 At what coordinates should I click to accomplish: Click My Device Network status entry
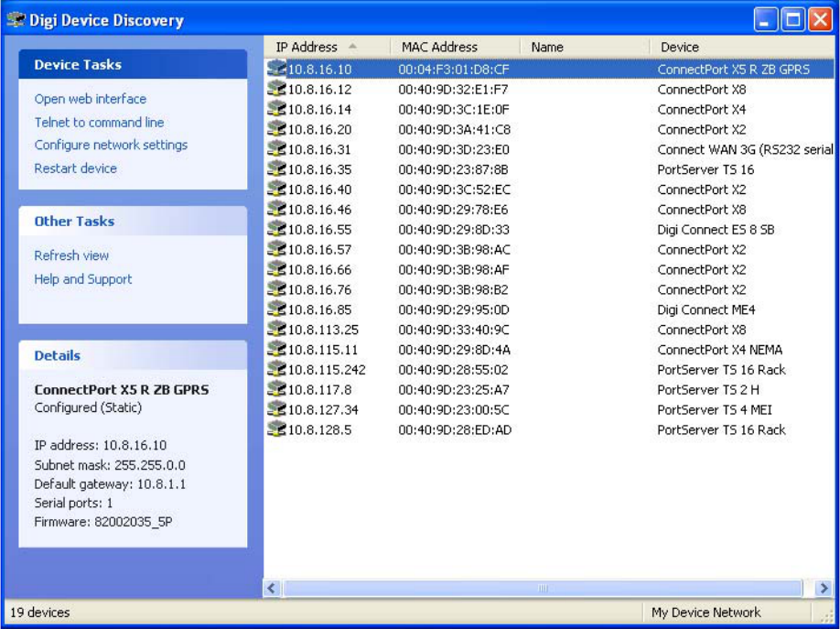pyautogui.click(x=705, y=613)
